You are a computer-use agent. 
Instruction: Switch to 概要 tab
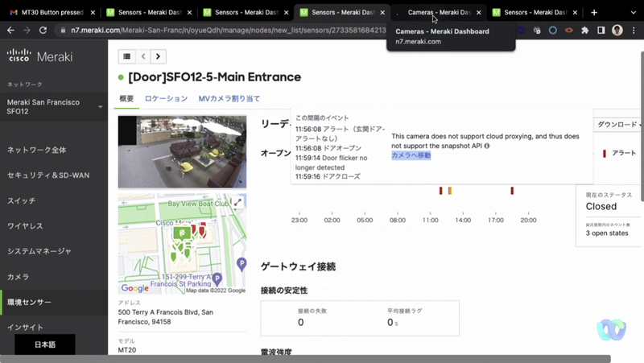tap(126, 98)
